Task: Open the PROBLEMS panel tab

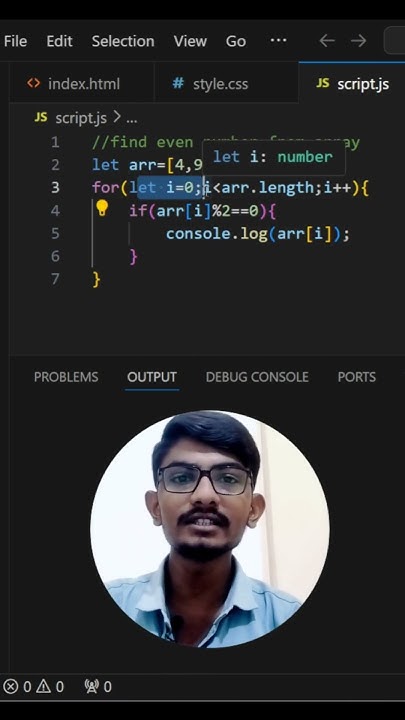Action: [66, 377]
